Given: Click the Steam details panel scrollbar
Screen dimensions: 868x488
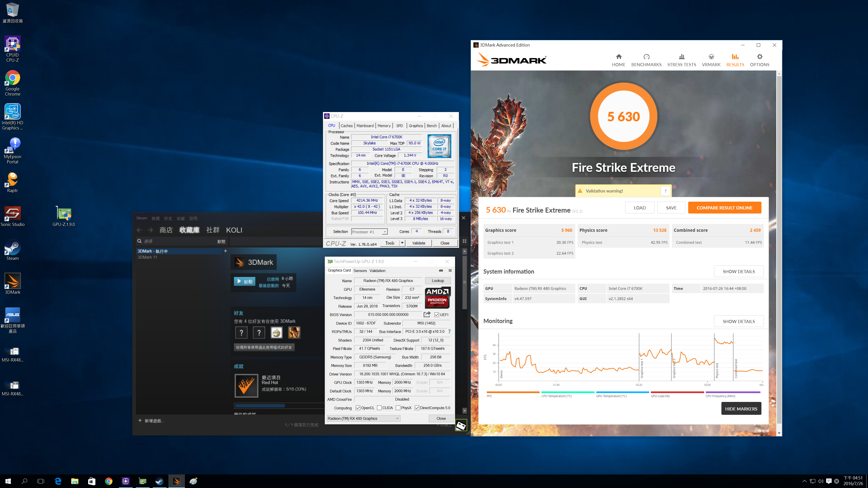Looking at the screenshot, I should [465, 282].
